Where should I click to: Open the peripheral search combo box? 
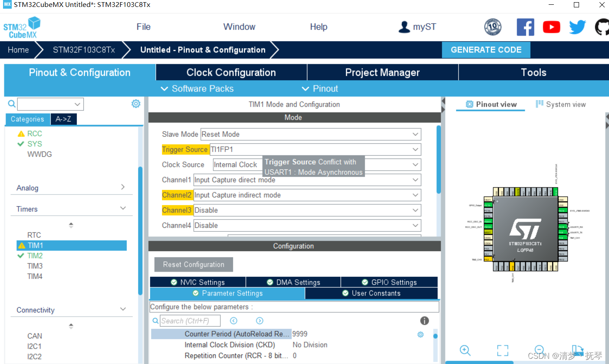pyautogui.click(x=50, y=104)
